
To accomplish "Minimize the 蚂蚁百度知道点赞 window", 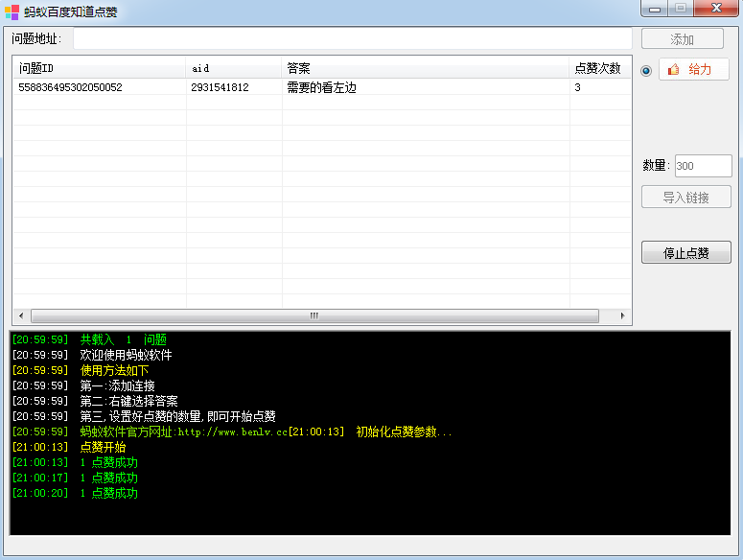I will 655,9.
